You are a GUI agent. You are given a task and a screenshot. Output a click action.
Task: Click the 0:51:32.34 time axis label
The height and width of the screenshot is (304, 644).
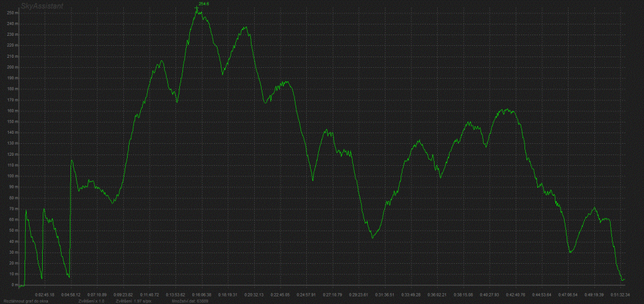[x=620, y=294]
